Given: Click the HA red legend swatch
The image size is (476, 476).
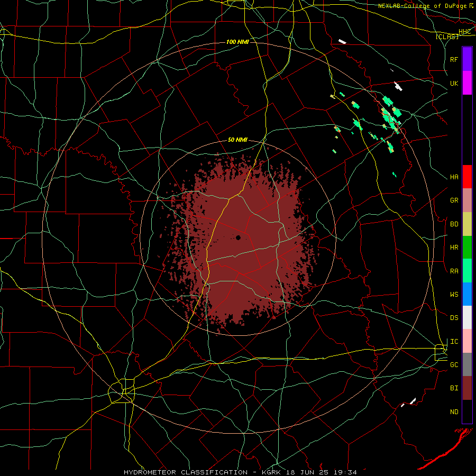Looking at the screenshot, I should (467, 177).
